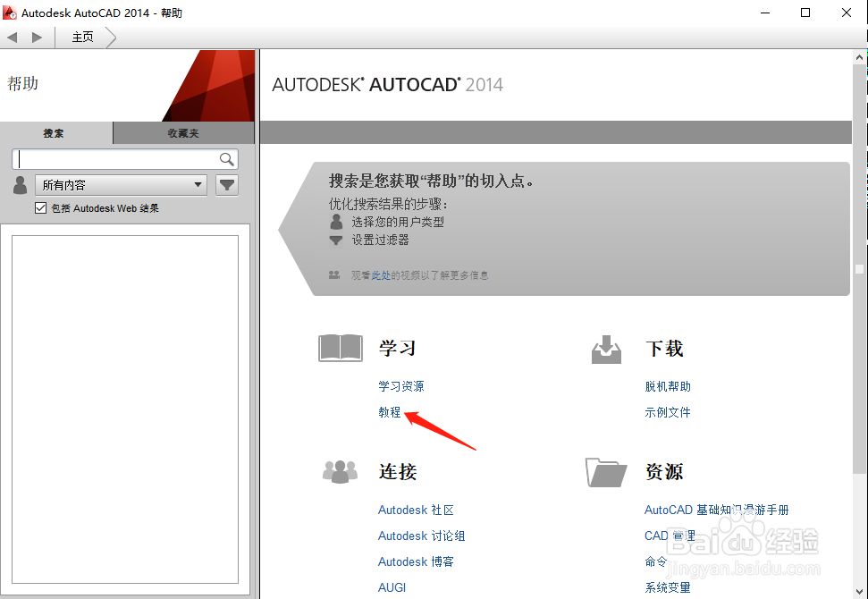868x599 pixels.
Task: Close the help window
Action: tap(847, 13)
